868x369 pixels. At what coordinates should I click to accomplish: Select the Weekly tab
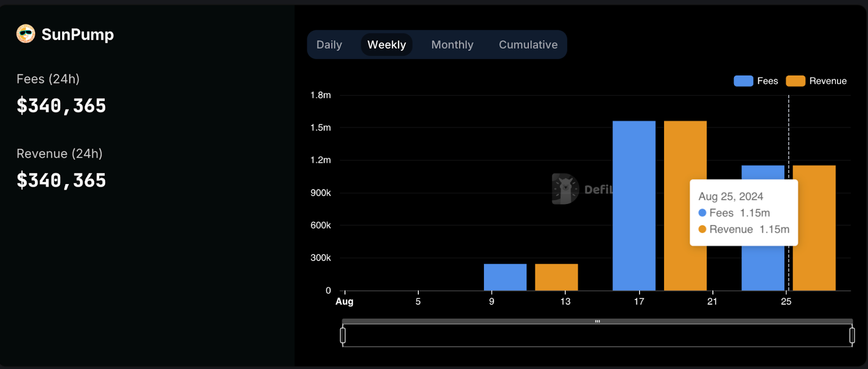click(387, 44)
